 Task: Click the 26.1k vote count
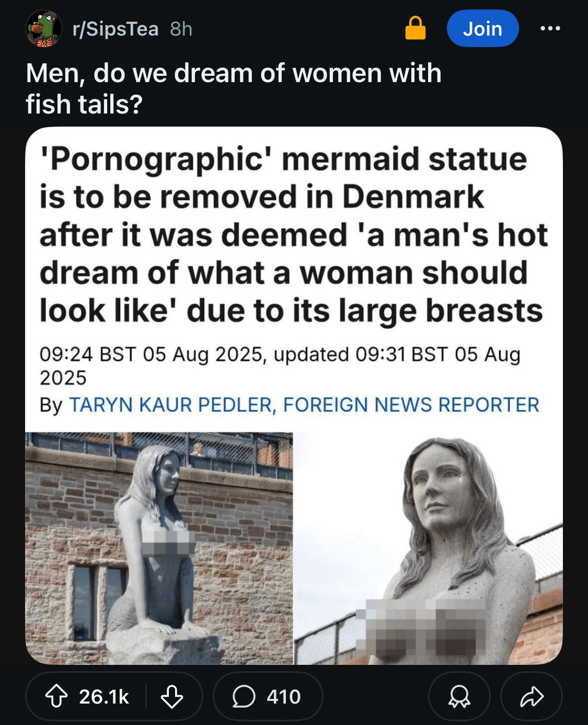coord(104,697)
